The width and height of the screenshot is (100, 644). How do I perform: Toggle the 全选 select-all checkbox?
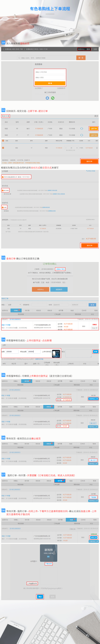point(3,140)
